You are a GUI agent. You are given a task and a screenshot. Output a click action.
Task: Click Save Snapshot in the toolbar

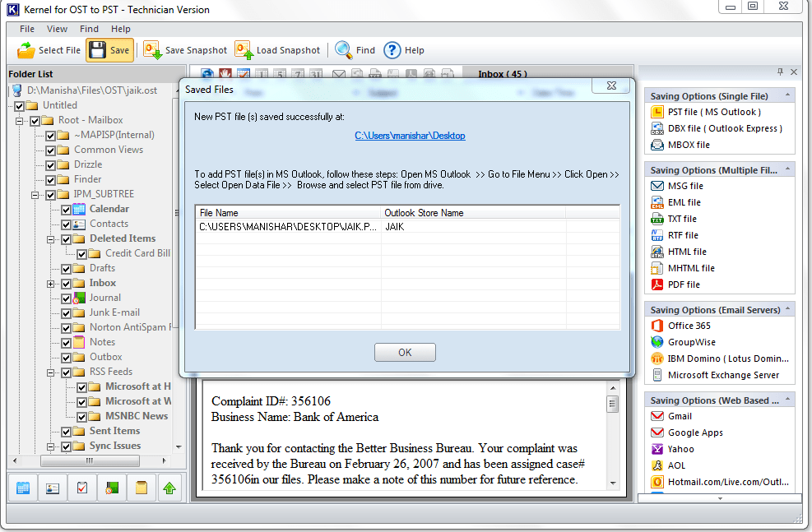(185, 50)
